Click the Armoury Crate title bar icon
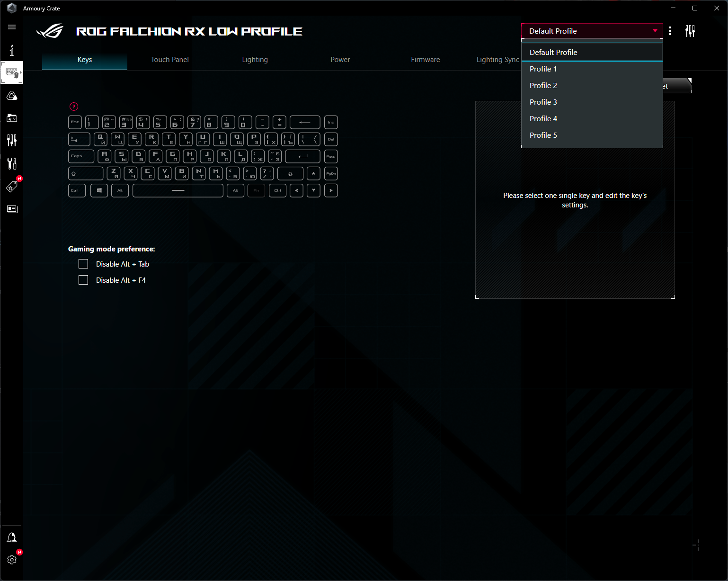The height and width of the screenshot is (581, 728). (12, 8)
